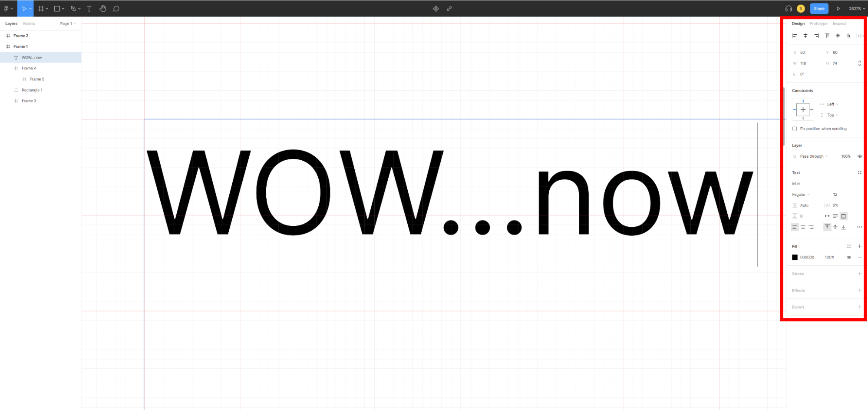Click the font size 12 field
Screen dimensions: 868x410
[835, 195]
